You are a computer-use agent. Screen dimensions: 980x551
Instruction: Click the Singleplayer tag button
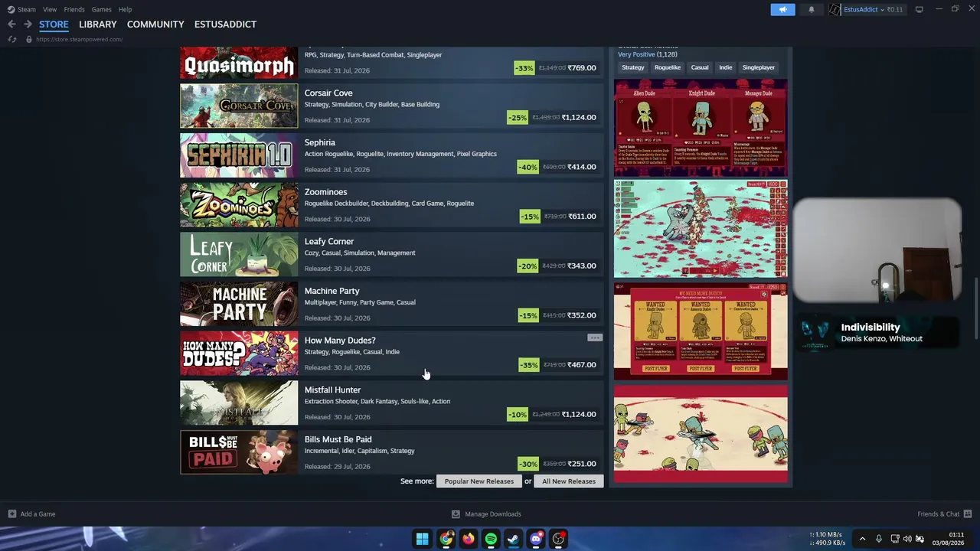pos(759,67)
